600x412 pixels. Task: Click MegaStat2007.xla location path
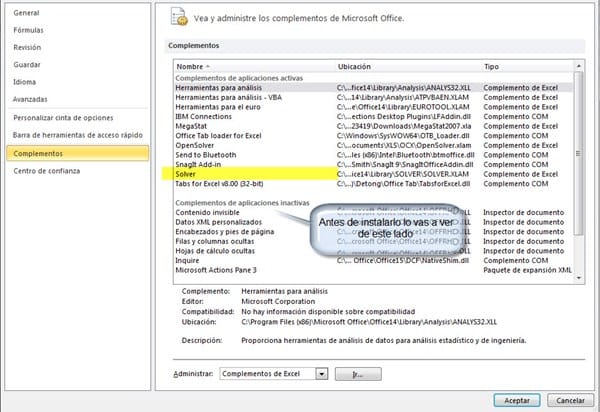(x=404, y=126)
